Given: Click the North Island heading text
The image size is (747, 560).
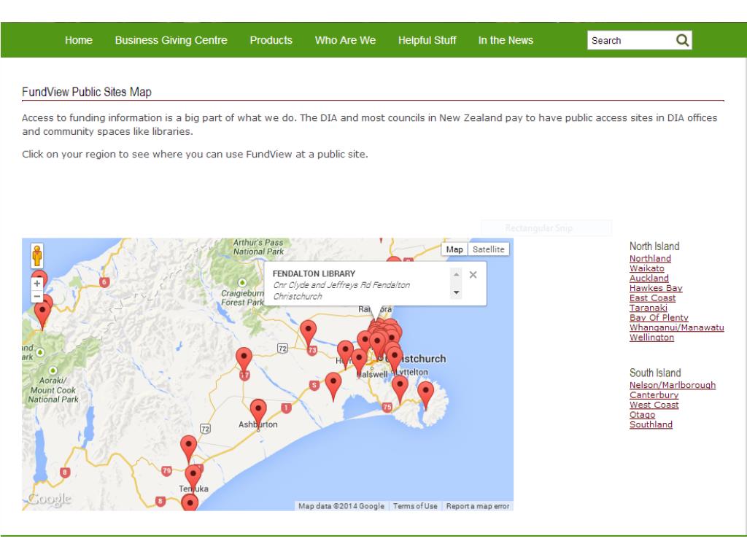Looking at the screenshot, I should [654, 246].
